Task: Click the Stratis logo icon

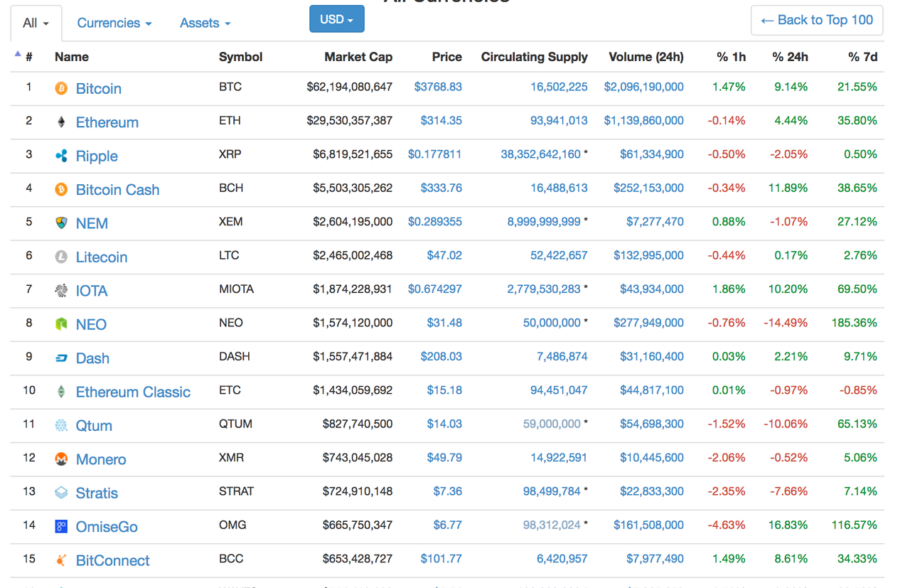Action: point(61,493)
